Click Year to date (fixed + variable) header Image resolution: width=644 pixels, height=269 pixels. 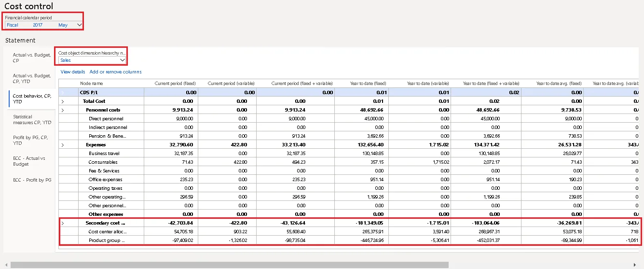pos(491,84)
